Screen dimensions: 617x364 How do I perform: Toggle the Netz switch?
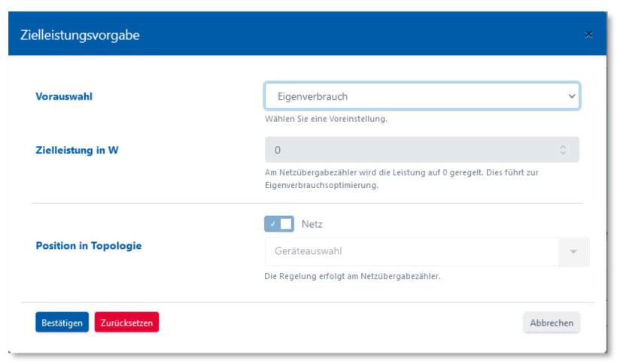point(279,223)
